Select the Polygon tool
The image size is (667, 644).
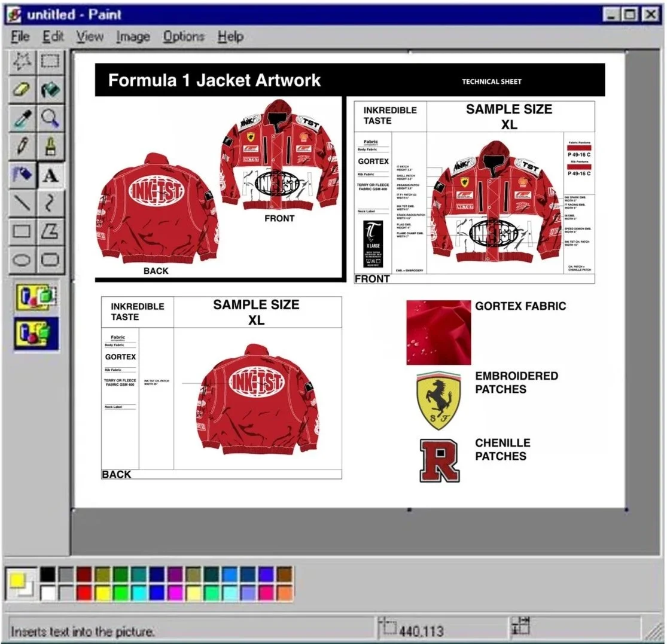coord(50,232)
